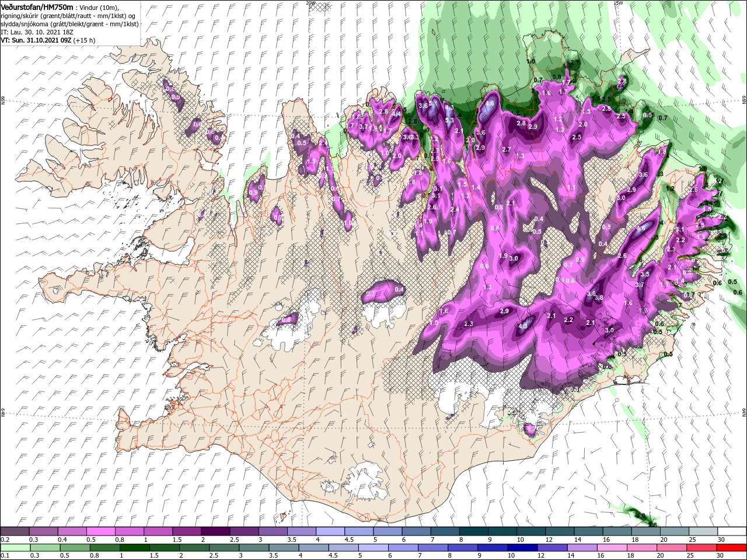Select the blue 8 swatch in rain scale
Image resolution: width=747 pixels, height=560 pixels.
462,548
